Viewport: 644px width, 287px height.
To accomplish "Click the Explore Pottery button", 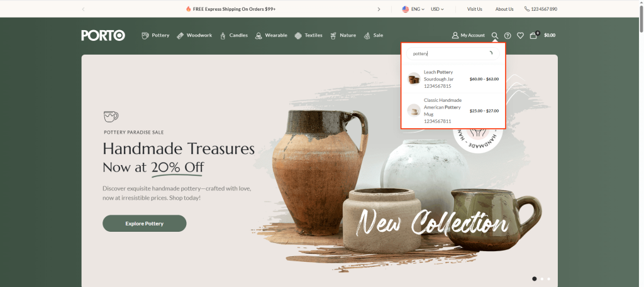I will coord(145,224).
